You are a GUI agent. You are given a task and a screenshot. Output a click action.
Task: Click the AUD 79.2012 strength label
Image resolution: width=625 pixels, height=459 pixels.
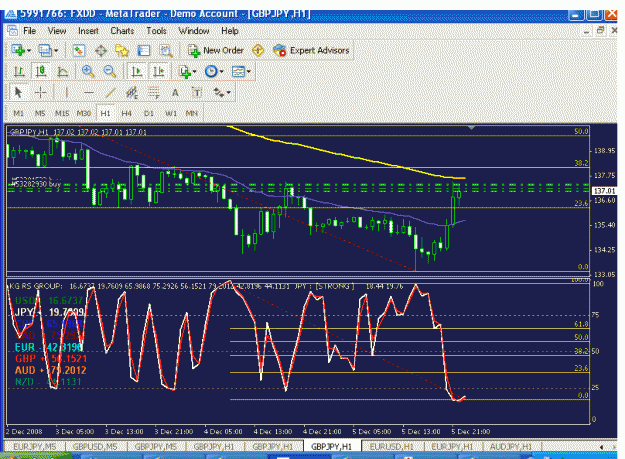pos(51,370)
